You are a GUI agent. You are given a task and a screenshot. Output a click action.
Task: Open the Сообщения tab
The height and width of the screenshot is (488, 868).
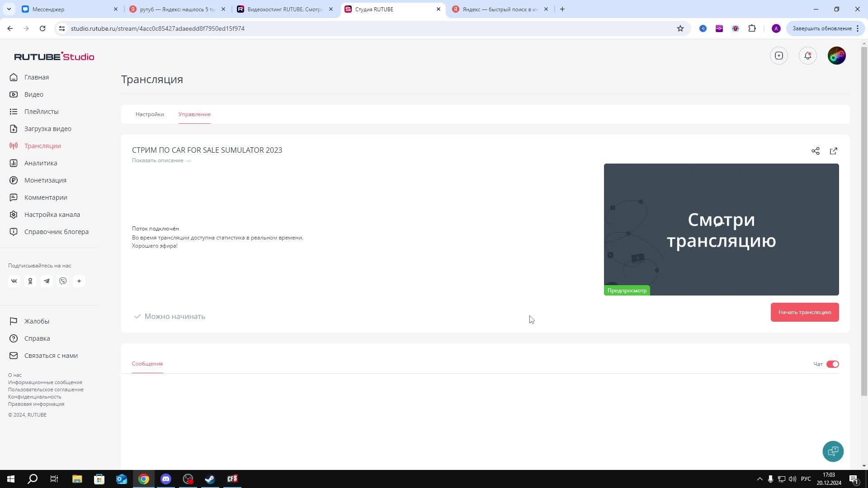click(x=147, y=364)
